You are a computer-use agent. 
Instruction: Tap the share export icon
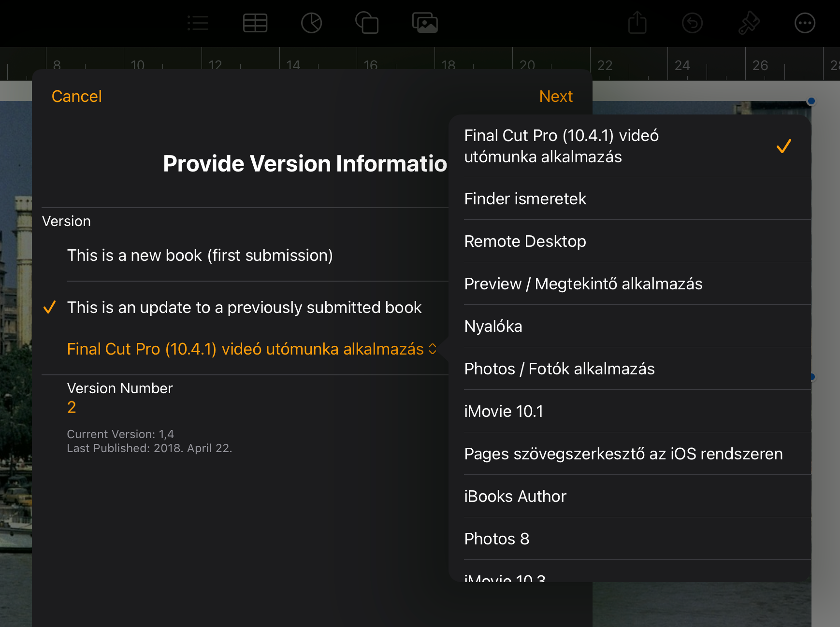637,22
